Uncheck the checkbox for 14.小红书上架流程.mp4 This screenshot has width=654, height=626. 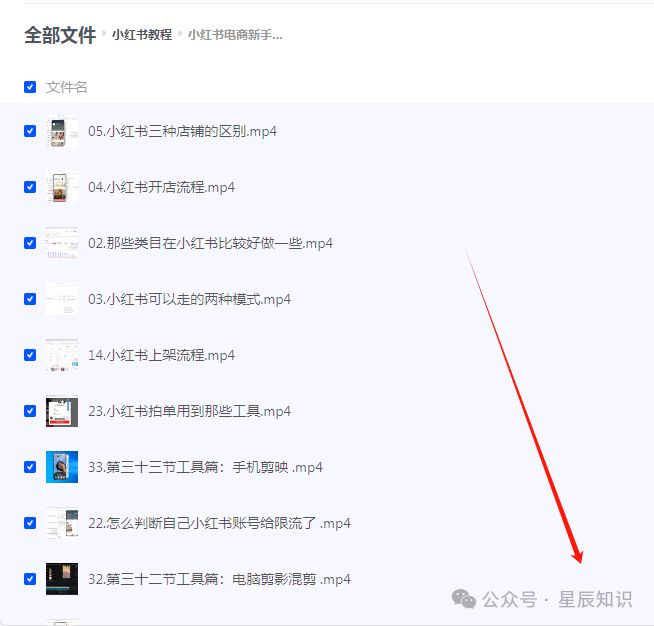click(x=30, y=355)
